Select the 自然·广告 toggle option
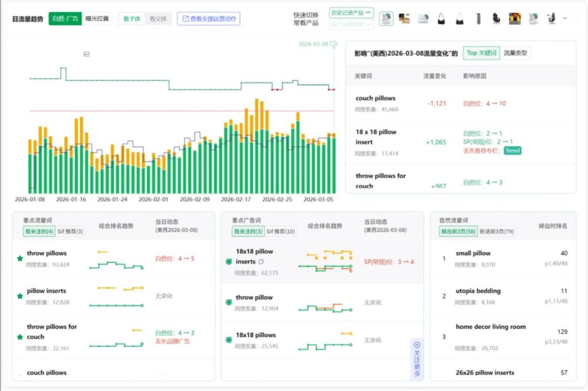Screen dimensions: 588x391 point(65,18)
